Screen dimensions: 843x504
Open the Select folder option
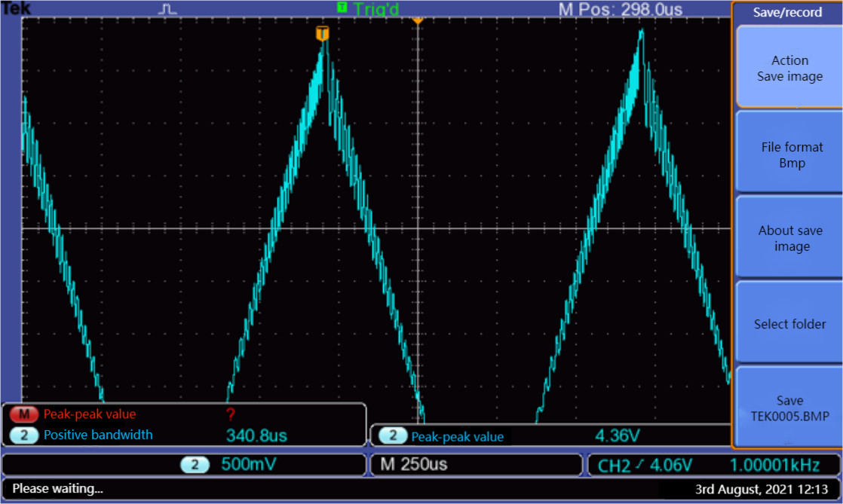click(789, 324)
